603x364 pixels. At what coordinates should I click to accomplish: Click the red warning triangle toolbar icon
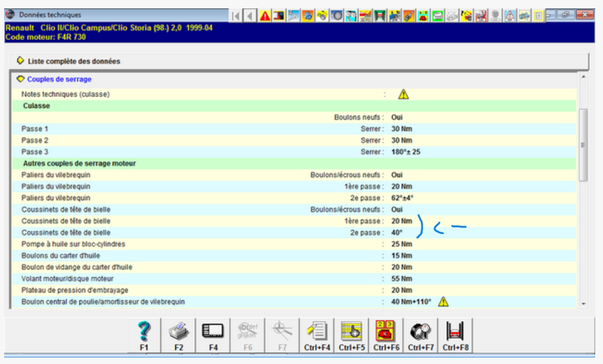tap(265, 15)
